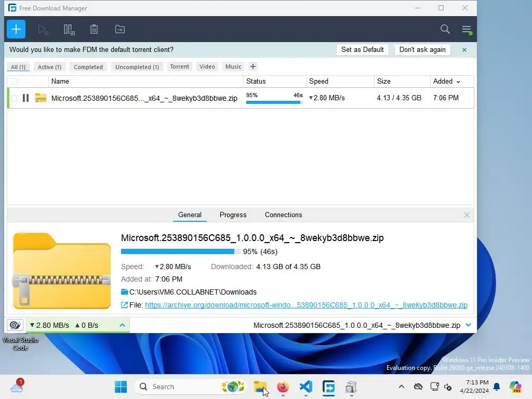
Task: Open the notification bell in system tray
Action: pyautogui.click(x=497, y=387)
